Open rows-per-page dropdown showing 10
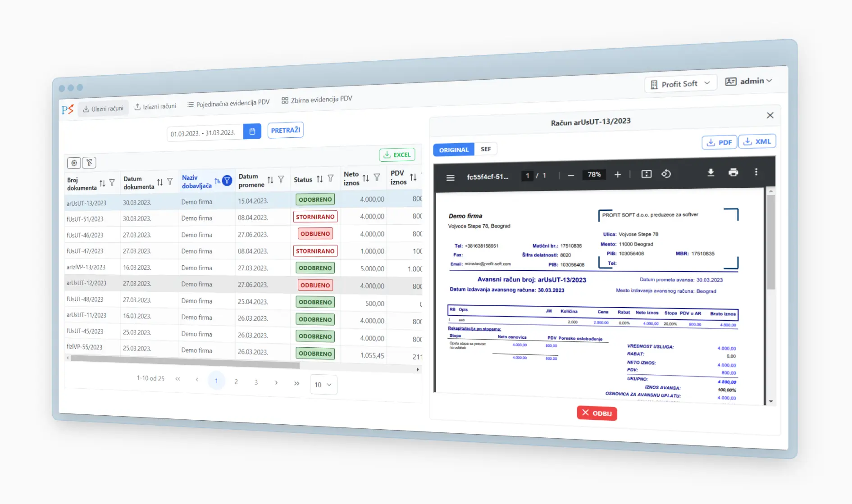 coord(323,385)
